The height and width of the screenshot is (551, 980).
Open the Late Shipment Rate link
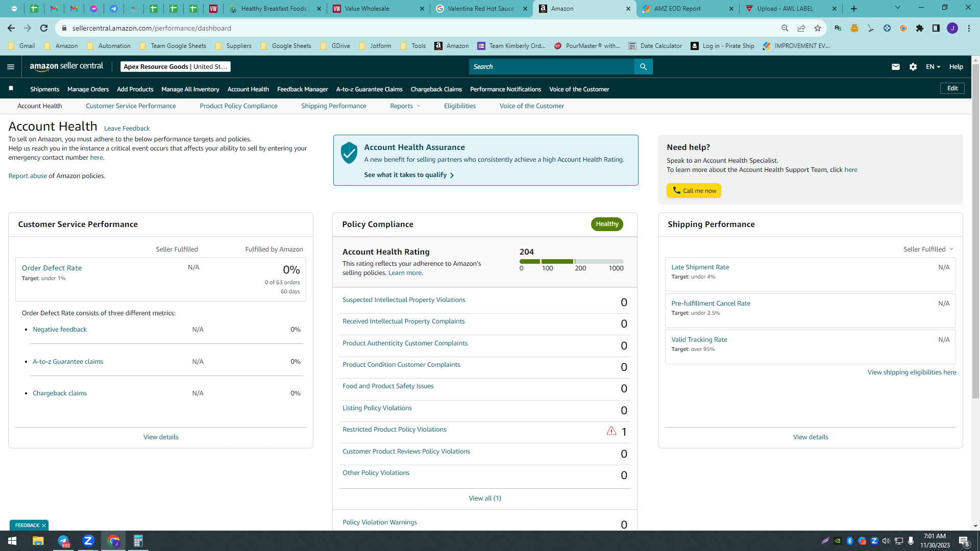[700, 267]
